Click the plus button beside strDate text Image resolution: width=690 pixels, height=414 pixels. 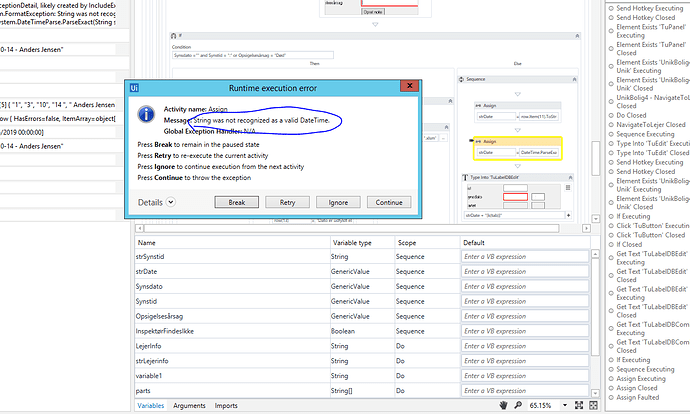569,215
